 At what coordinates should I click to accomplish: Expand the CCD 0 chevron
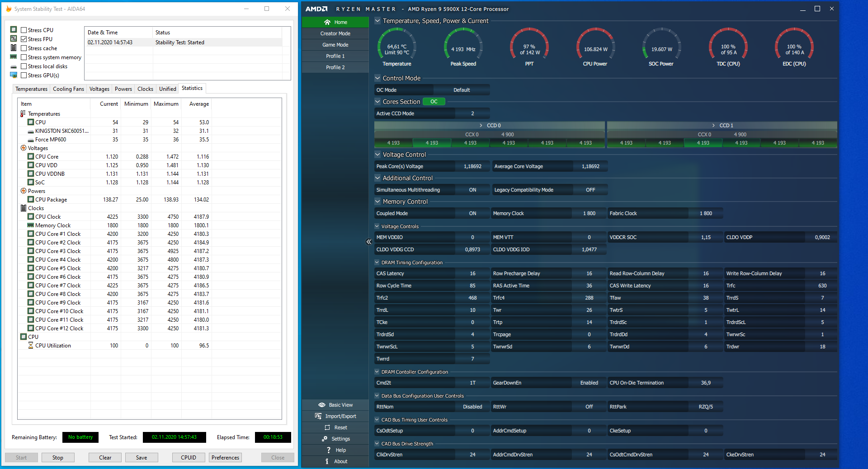481,126
